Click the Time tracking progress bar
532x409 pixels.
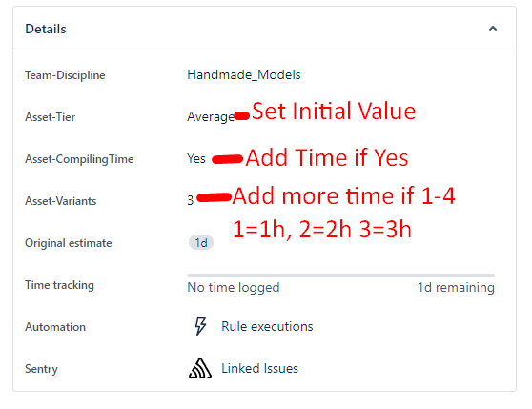tap(340, 276)
